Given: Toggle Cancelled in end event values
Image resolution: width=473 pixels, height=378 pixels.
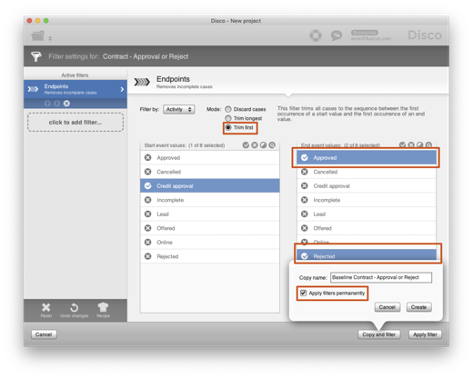Looking at the screenshot, I should 366,172.
